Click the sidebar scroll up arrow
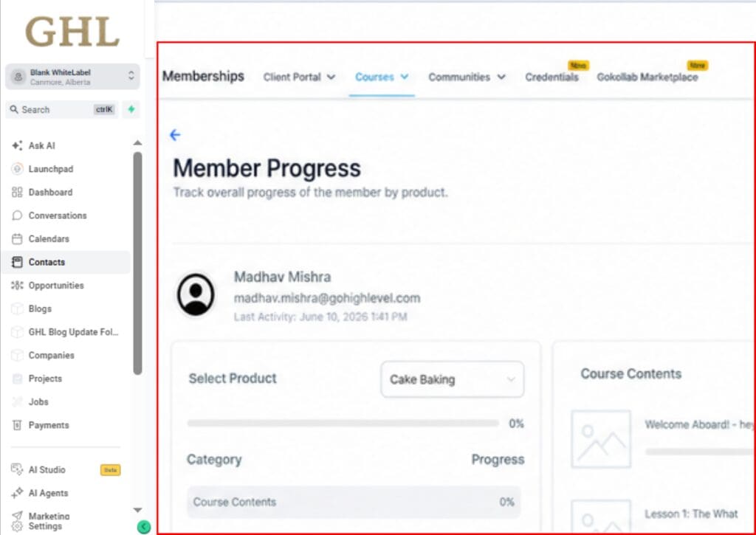This screenshot has height=535, width=756. point(137,142)
